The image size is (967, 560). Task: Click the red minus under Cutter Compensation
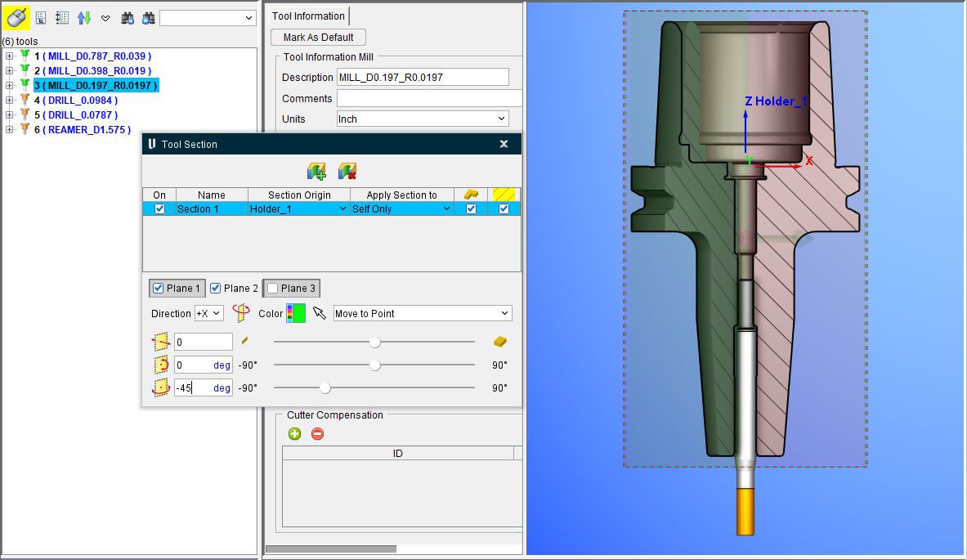pos(317,434)
